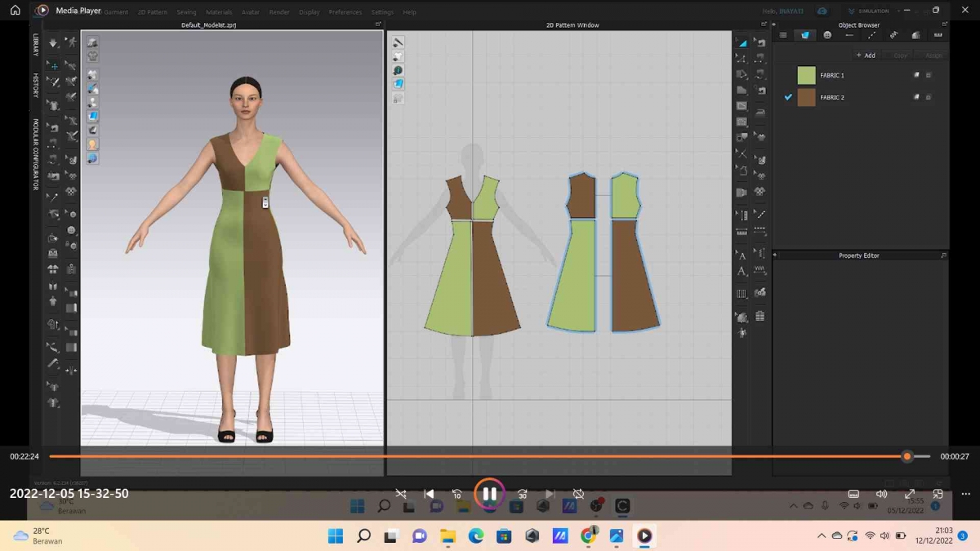
Task: Toggle shuffle in Media Player
Action: pyautogui.click(x=400, y=494)
